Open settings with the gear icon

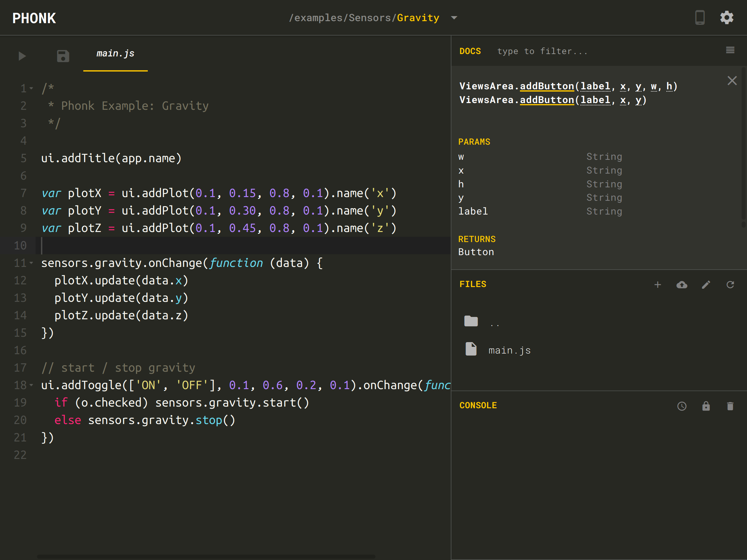[x=727, y=17]
